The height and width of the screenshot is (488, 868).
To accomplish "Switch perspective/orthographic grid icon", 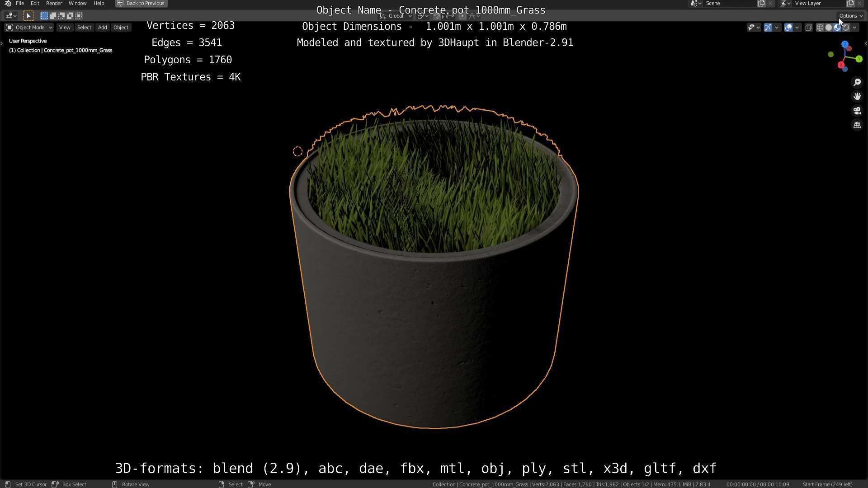I will click(857, 125).
